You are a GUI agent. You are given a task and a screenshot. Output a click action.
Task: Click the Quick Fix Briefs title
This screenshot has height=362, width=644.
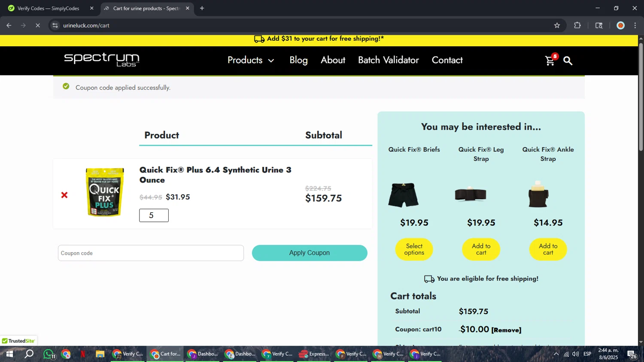414,149
